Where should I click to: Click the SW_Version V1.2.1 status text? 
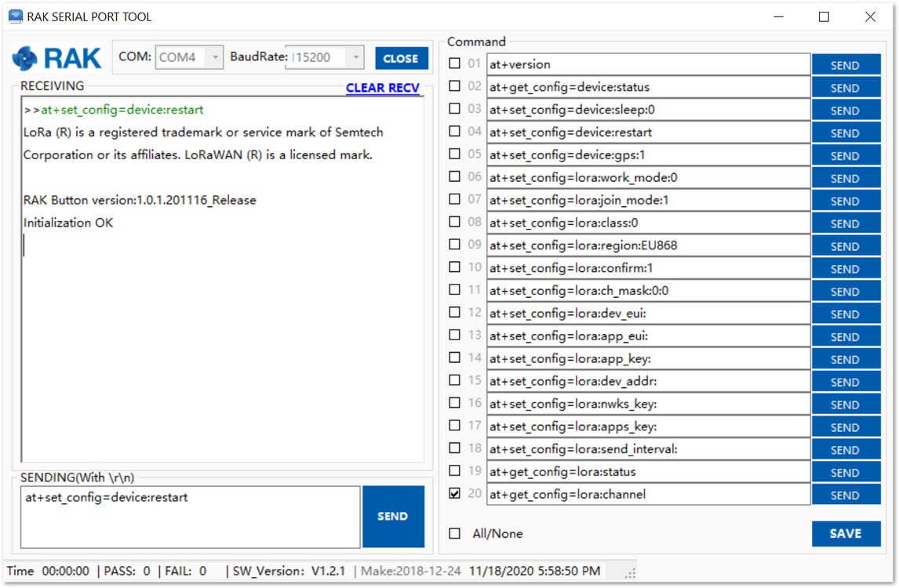(289, 572)
